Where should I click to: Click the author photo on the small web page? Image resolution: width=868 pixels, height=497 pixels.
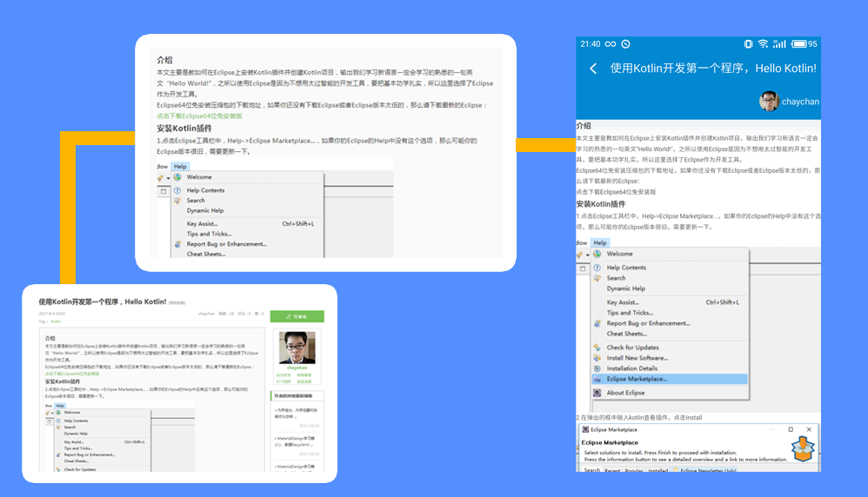click(x=297, y=348)
